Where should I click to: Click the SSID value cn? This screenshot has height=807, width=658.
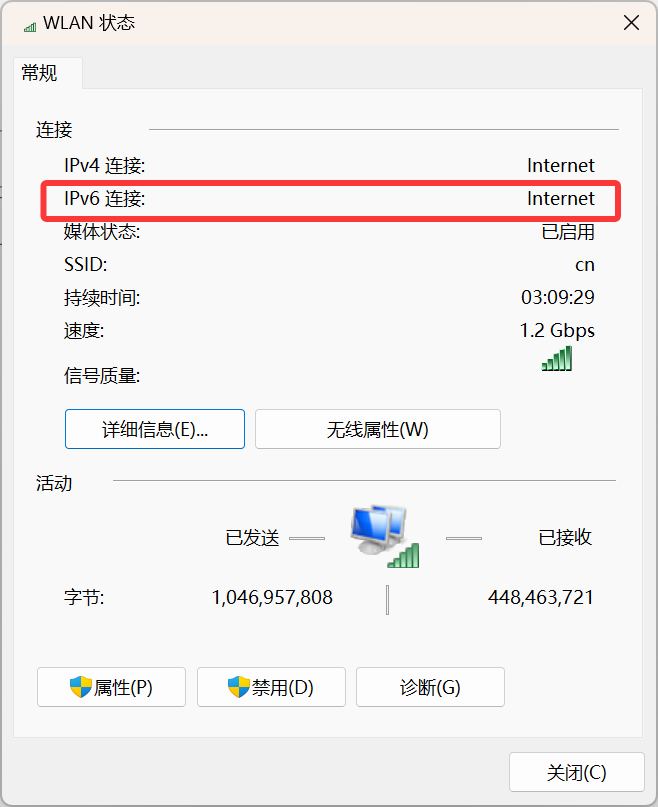(584, 265)
